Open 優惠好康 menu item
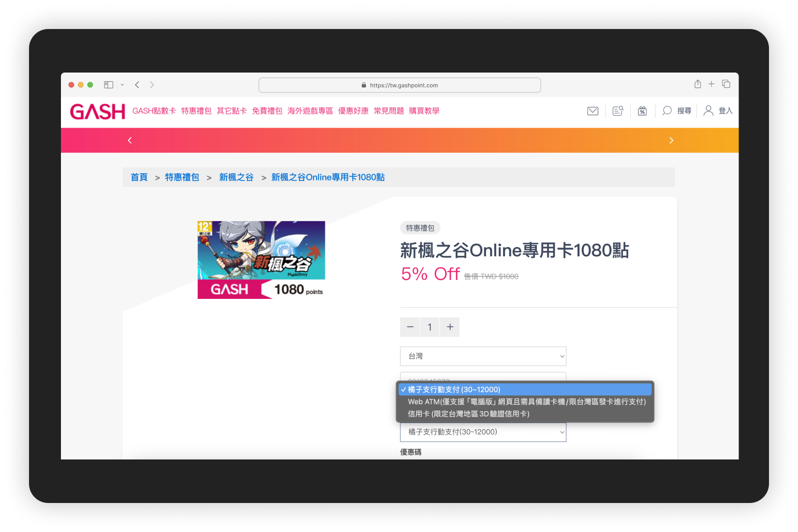798x532 pixels. click(353, 111)
